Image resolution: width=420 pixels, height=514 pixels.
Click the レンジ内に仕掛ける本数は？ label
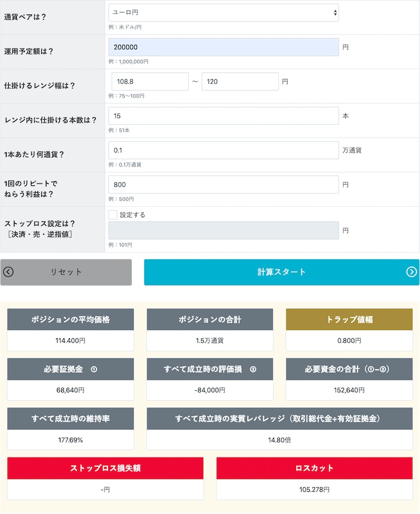[x=50, y=120]
